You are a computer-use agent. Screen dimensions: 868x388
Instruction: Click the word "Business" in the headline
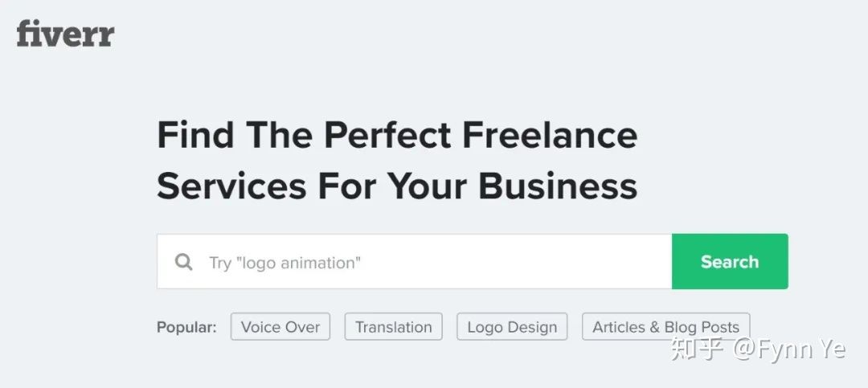click(x=558, y=186)
